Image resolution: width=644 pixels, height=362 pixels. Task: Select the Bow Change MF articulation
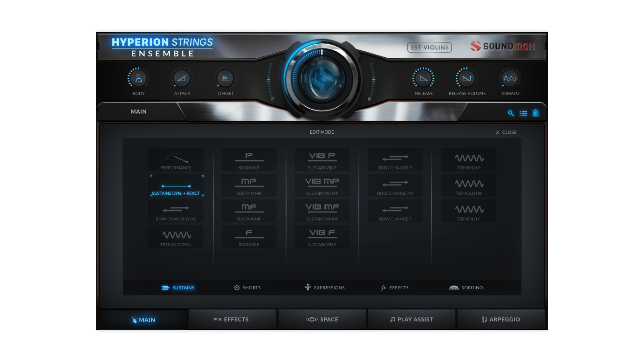(395, 186)
